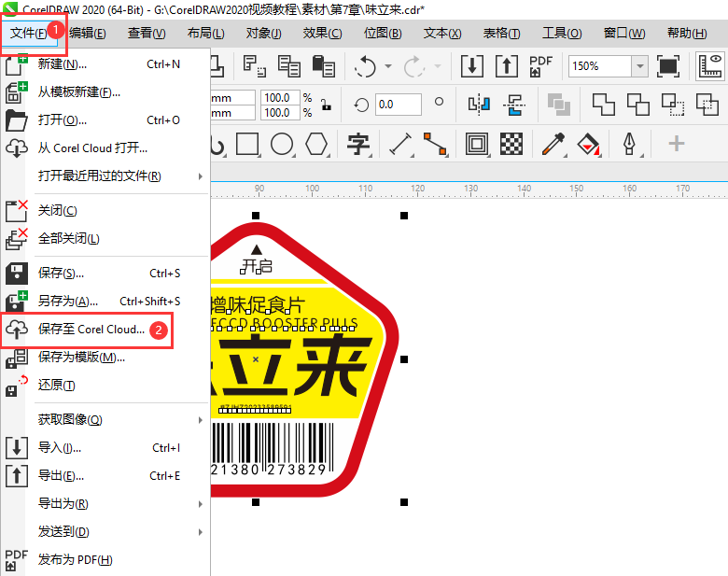Viewport: 728px width, 576px height.
Task: Expand 发送到(D) submenu
Action: [x=105, y=531]
